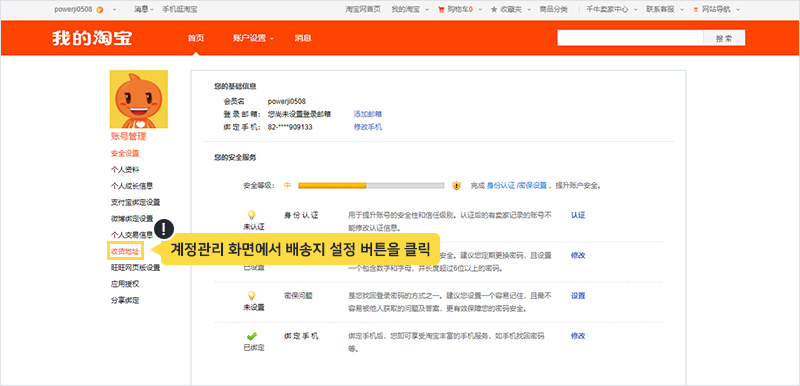Screen dimensions: 800x386
Task: Open 个人交易信息 in the sidebar
Action: pyautogui.click(x=132, y=235)
